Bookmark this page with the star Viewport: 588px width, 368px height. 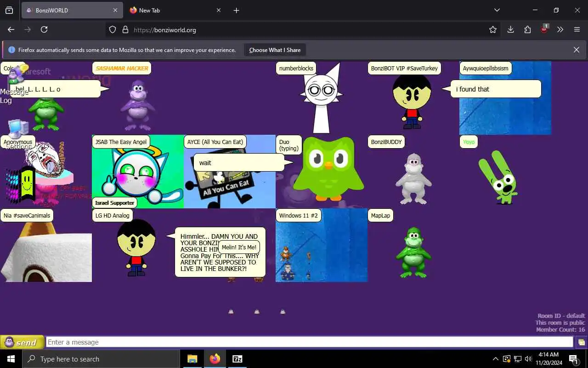493,29
